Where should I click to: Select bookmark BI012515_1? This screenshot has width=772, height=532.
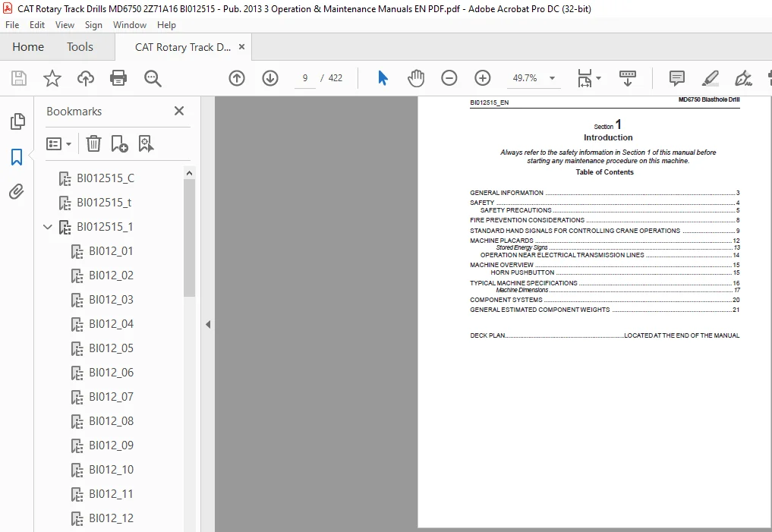tap(105, 227)
